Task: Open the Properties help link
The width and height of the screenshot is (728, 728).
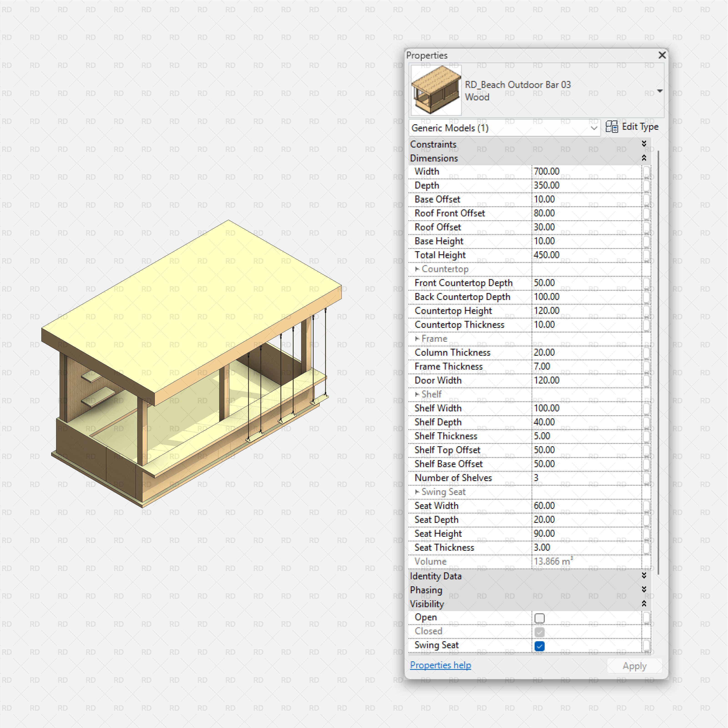Action: [x=440, y=665]
